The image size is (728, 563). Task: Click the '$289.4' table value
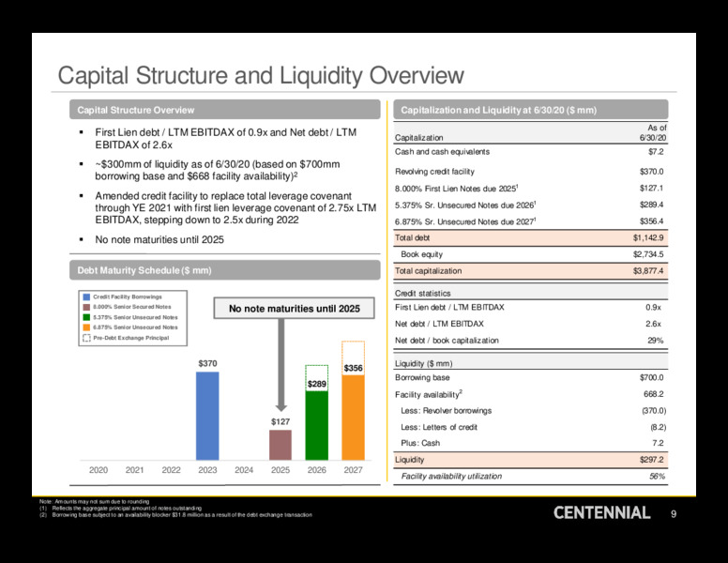pyautogui.click(x=651, y=205)
